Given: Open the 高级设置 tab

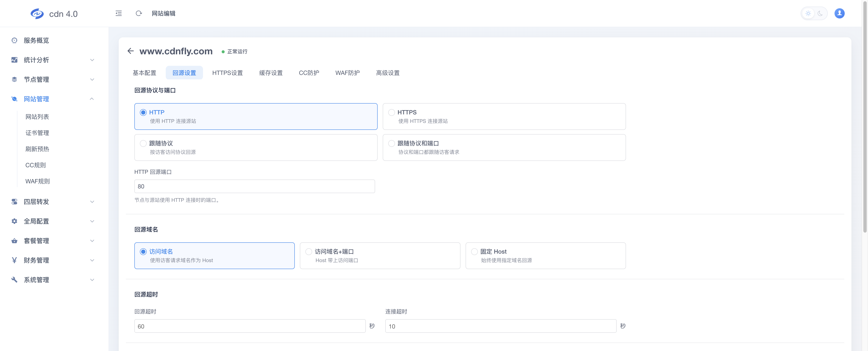Looking at the screenshot, I should coord(388,73).
